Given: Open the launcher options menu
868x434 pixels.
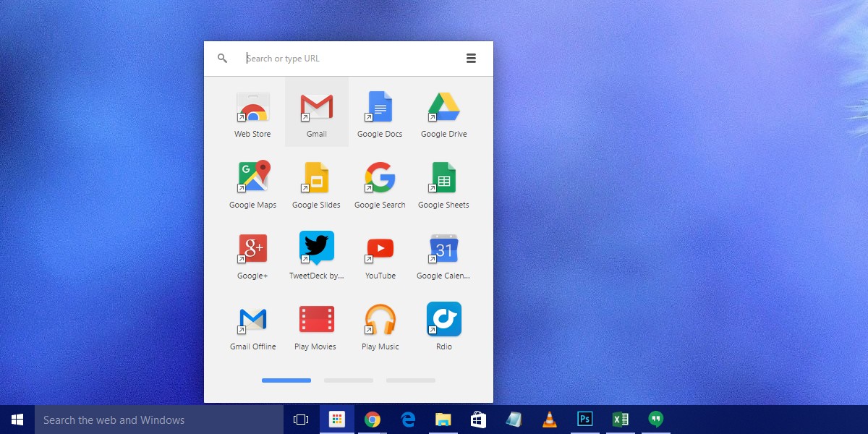Looking at the screenshot, I should (x=471, y=58).
